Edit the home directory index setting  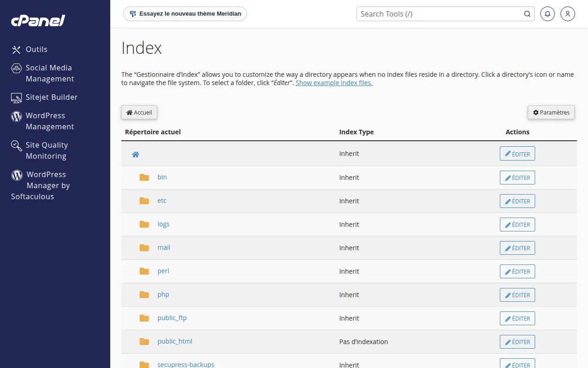pos(517,154)
